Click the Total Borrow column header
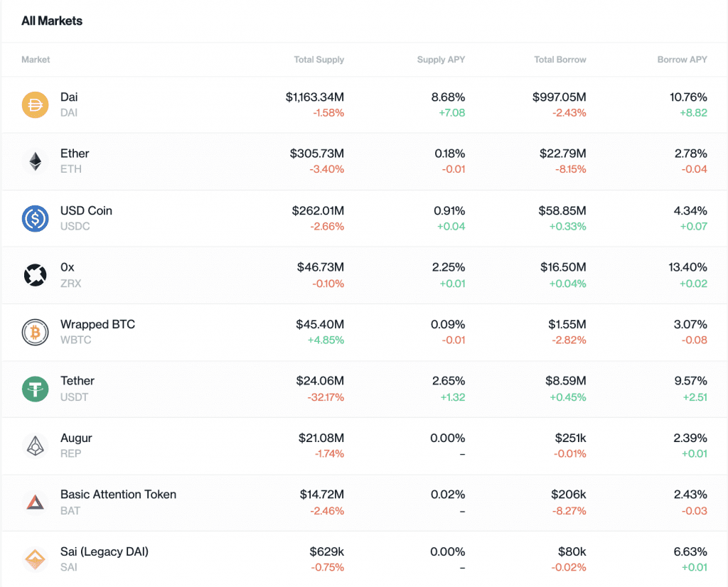The height and width of the screenshot is (587, 728). click(560, 60)
